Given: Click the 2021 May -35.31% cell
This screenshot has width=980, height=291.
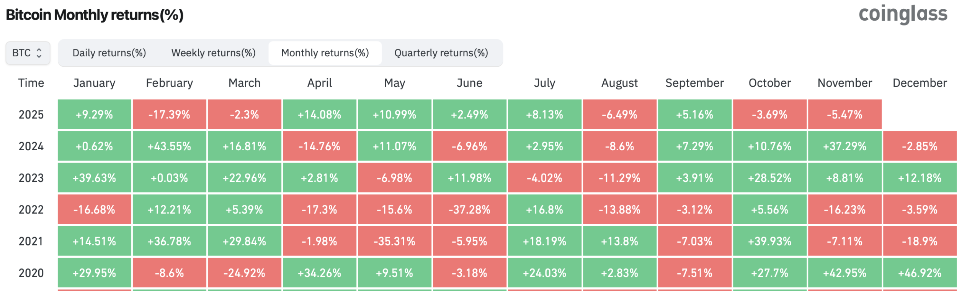Looking at the screenshot, I should [394, 241].
